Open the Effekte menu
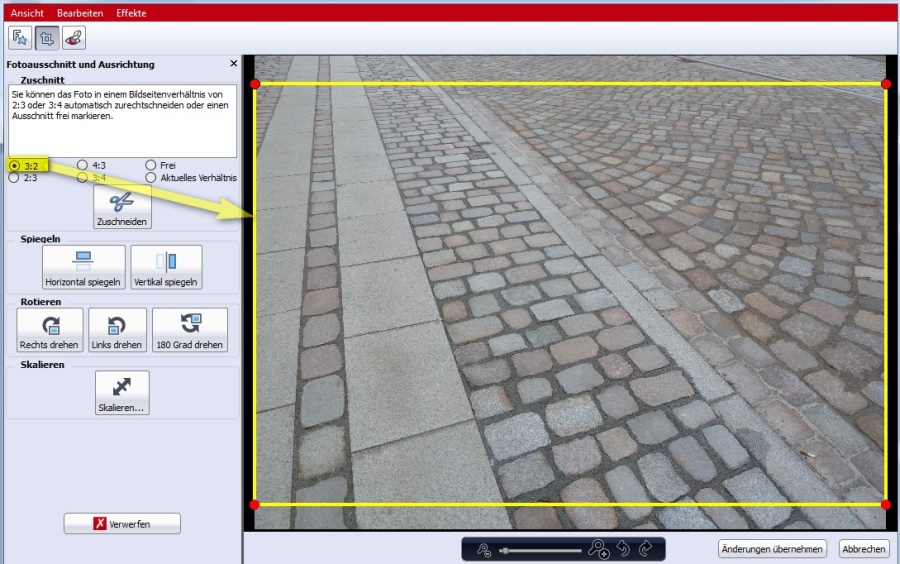 pos(131,13)
